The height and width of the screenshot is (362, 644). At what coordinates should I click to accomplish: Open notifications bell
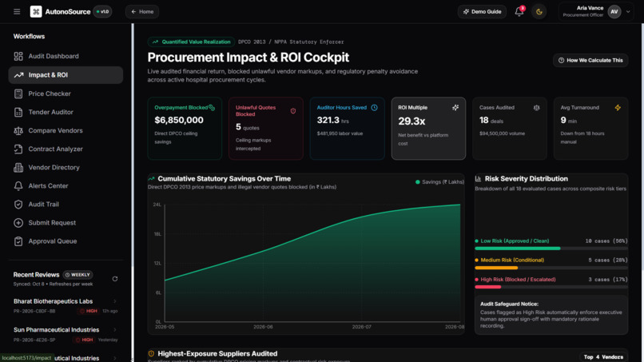[519, 11]
